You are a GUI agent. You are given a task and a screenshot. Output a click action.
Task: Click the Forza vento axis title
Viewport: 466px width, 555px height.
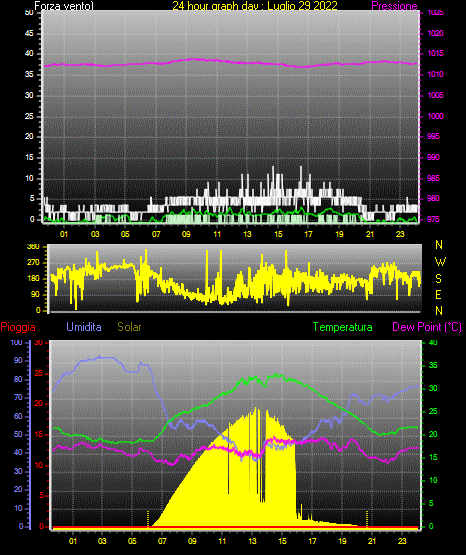[64, 6]
